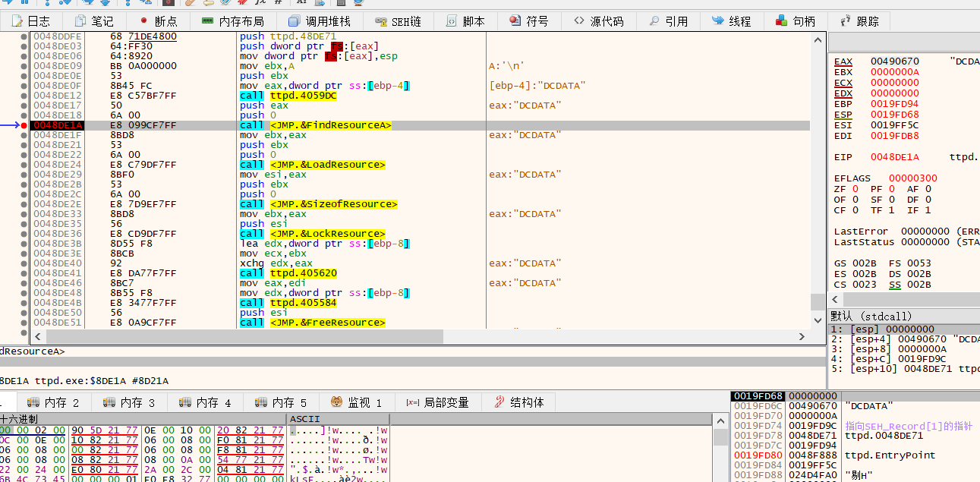This screenshot has width=980, height=482.
Task: Open the 句柄 handles tab
Action: point(796,21)
